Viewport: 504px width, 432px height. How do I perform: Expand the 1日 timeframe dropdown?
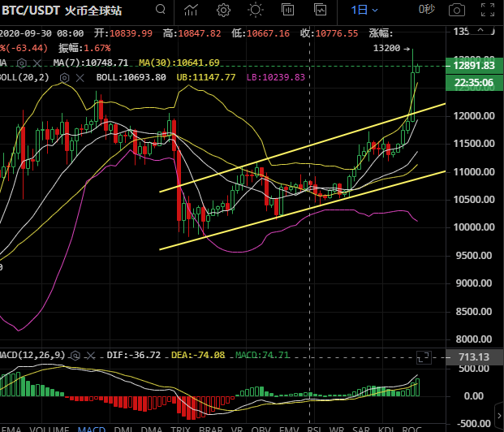tap(364, 10)
